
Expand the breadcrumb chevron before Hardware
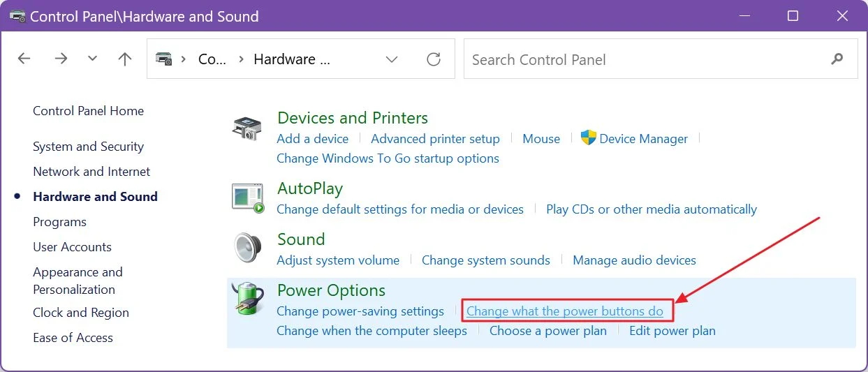tap(241, 59)
